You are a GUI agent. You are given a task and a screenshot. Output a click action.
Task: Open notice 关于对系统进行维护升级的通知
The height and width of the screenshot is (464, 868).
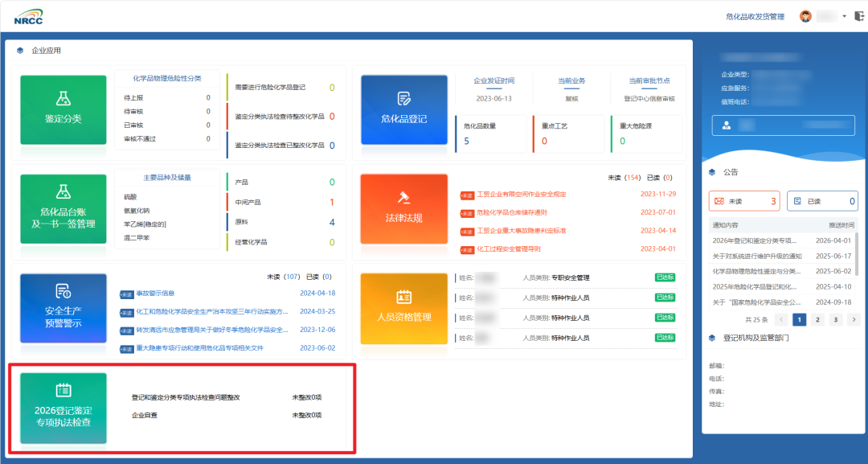pyautogui.click(x=757, y=257)
